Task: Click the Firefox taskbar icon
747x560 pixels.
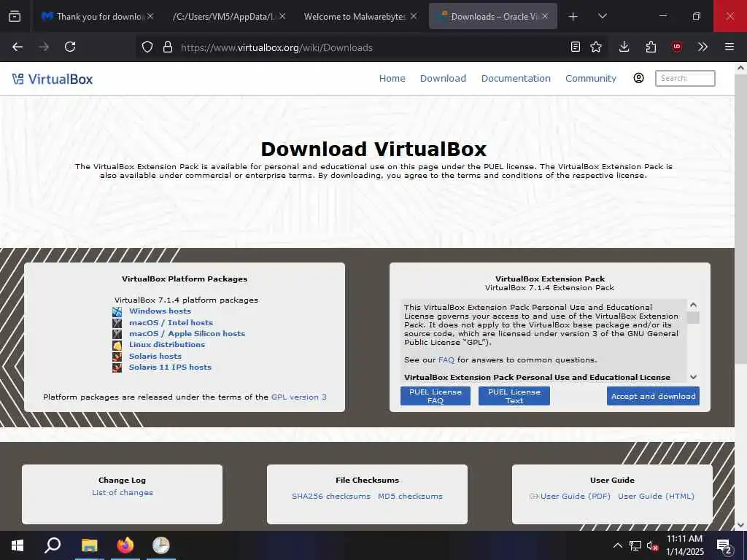Action: [x=125, y=545]
